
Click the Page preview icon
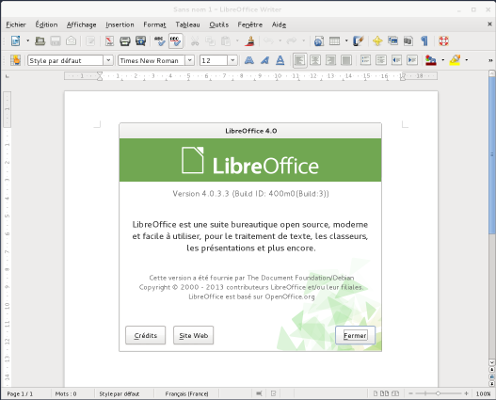141,41
